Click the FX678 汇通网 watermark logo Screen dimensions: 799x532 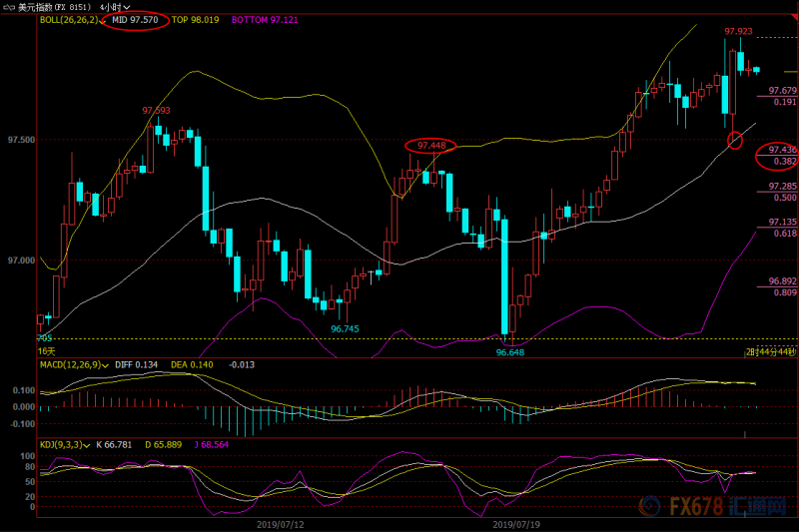(713, 506)
